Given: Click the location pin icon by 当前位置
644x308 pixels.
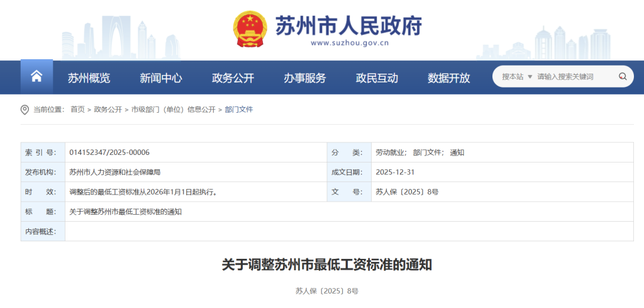Looking at the screenshot, I should (25, 110).
